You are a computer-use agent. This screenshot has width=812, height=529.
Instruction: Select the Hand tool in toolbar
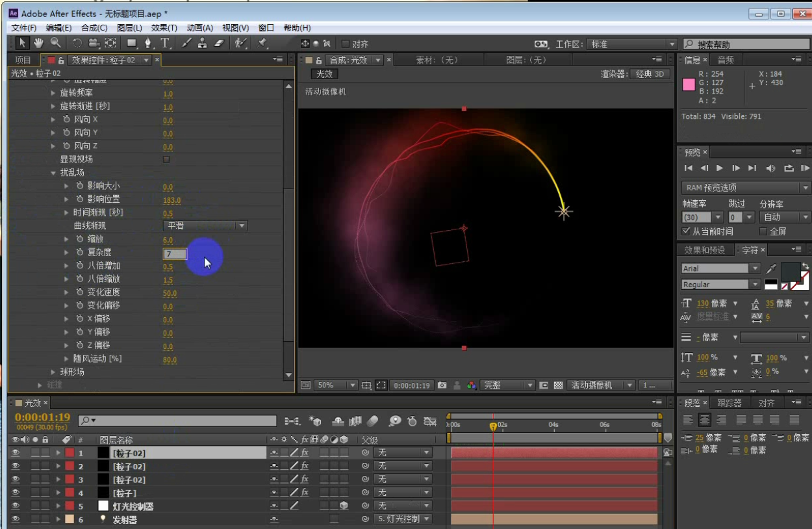tap(39, 43)
